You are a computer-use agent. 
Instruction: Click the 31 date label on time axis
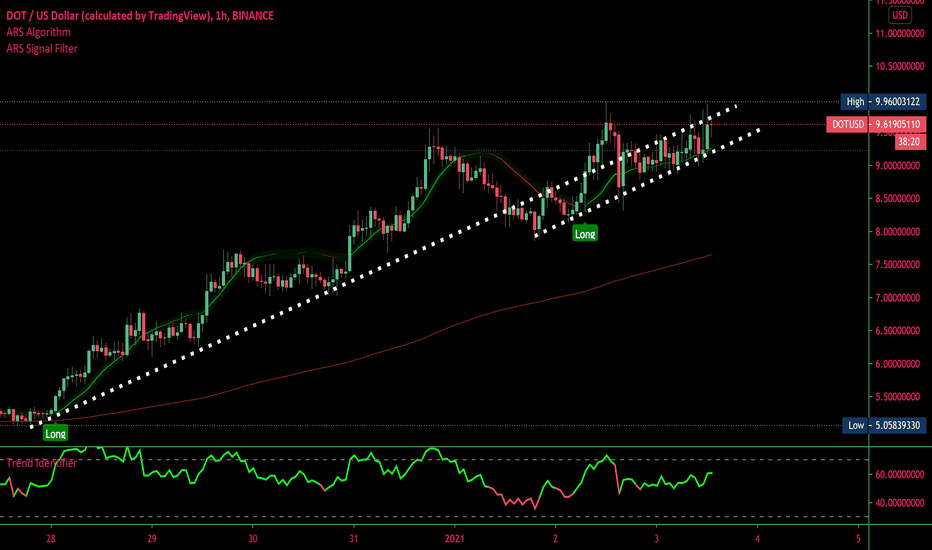[x=354, y=539]
